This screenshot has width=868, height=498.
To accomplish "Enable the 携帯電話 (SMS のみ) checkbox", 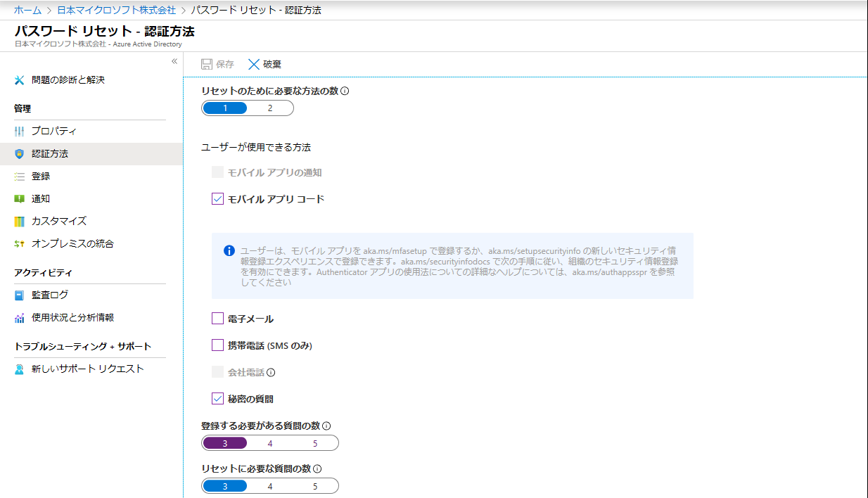I will pyautogui.click(x=217, y=345).
